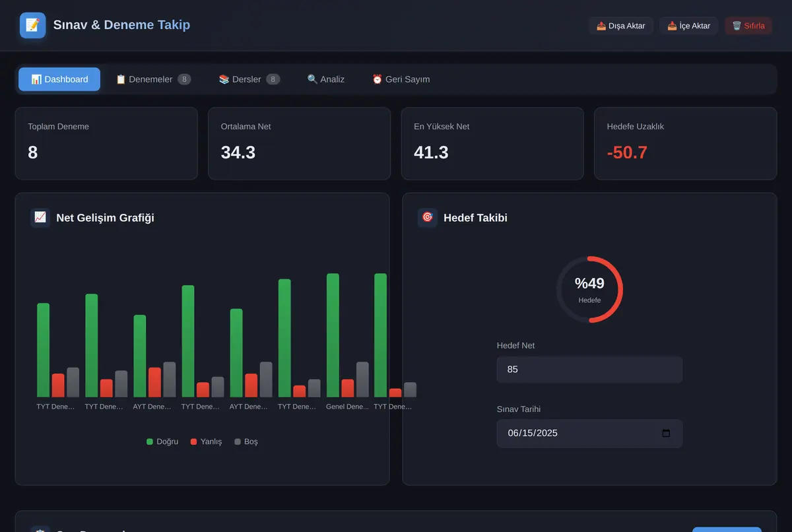
Task: Click the Ortalama Net value 34.3
Action: pyautogui.click(x=238, y=152)
